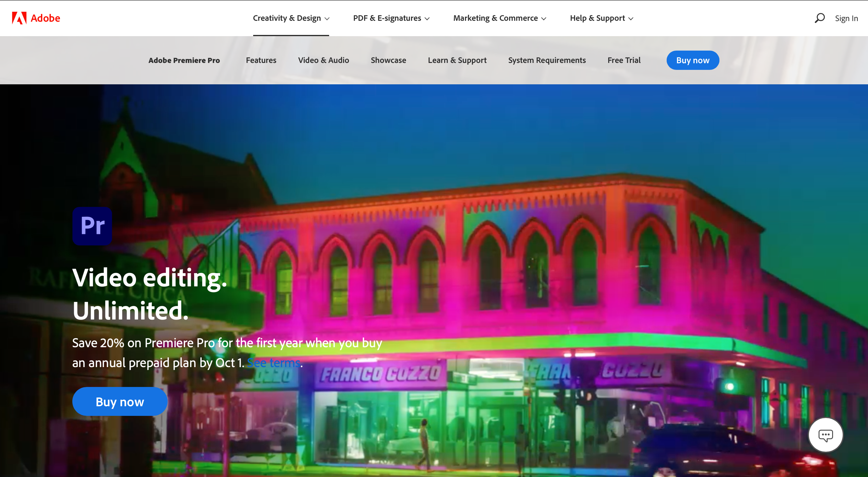The width and height of the screenshot is (868, 477).
Task: Click the Adobe wordmark text
Action: tap(45, 18)
